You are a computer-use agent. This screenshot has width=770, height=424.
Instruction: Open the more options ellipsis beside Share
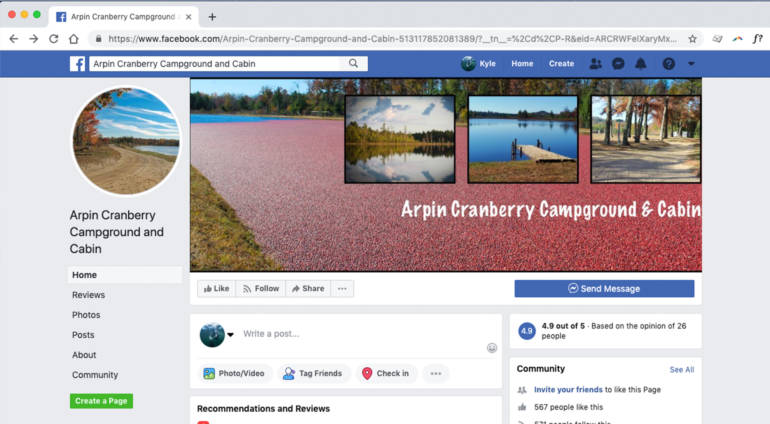pos(342,288)
